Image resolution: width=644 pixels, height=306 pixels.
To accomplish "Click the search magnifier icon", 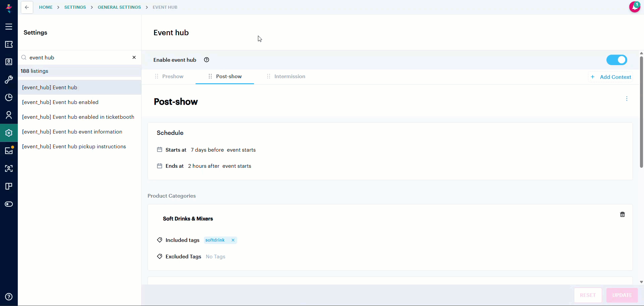I will coord(24,57).
